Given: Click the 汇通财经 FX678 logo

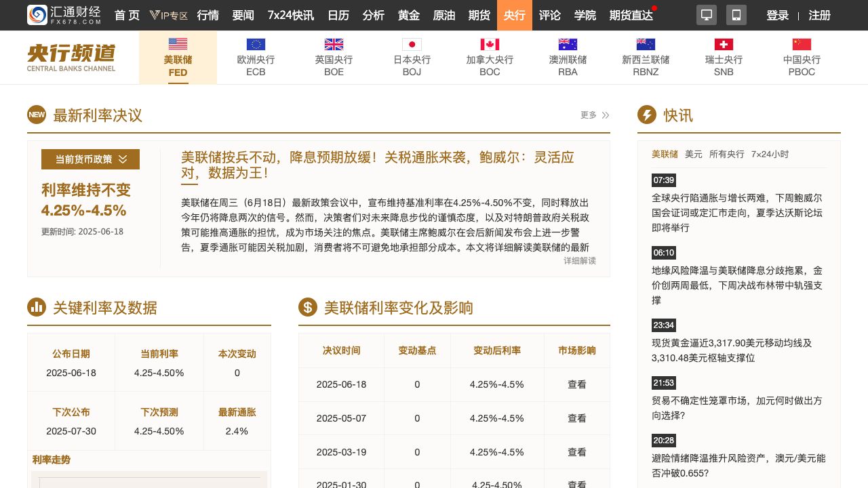Looking at the screenshot, I should [64, 15].
